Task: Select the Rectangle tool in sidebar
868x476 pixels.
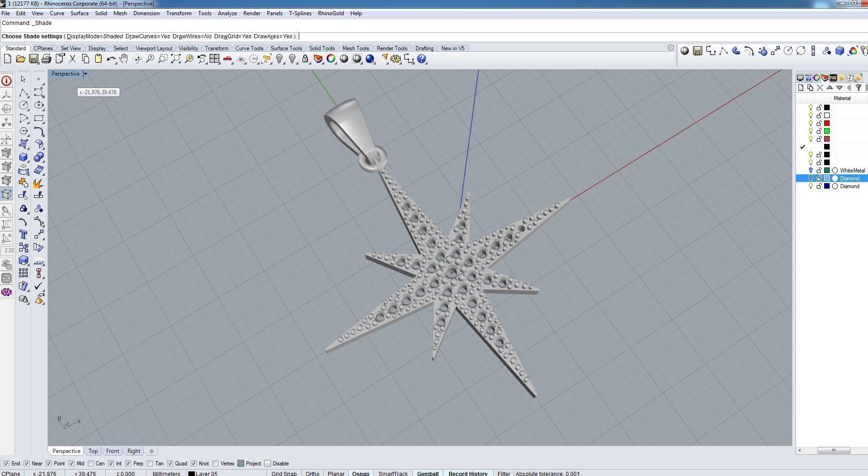Action: tap(39, 119)
